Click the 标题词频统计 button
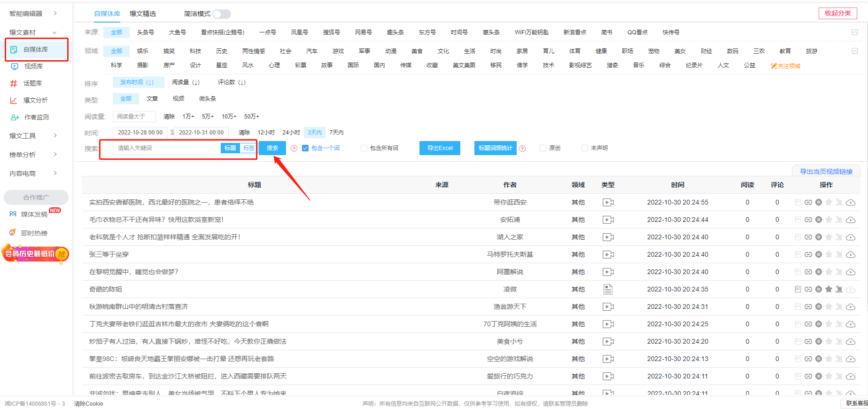868x409 pixels. [x=496, y=148]
